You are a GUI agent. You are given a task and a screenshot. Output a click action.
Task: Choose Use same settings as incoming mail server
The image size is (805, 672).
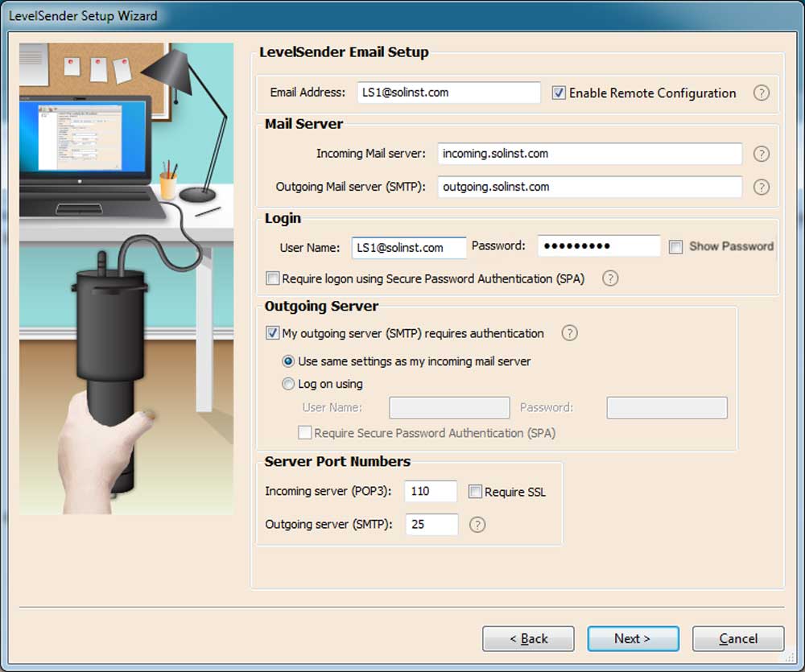pyautogui.click(x=288, y=361)
